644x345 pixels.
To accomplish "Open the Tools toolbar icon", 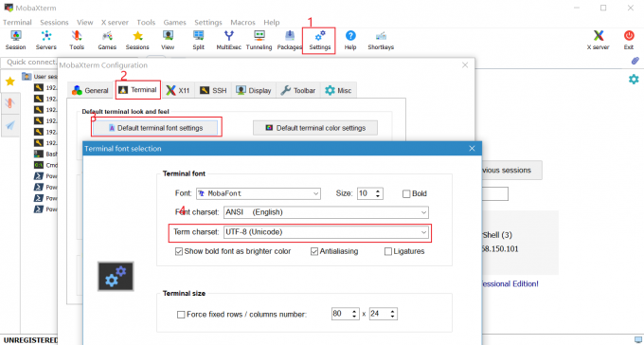I will point(77,41).
